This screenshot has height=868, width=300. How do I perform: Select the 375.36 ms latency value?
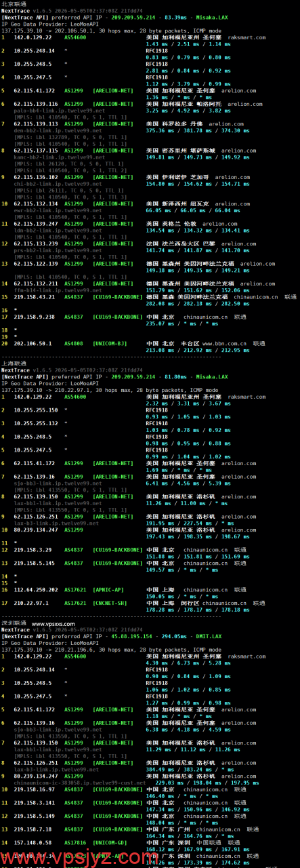[160, 131]
